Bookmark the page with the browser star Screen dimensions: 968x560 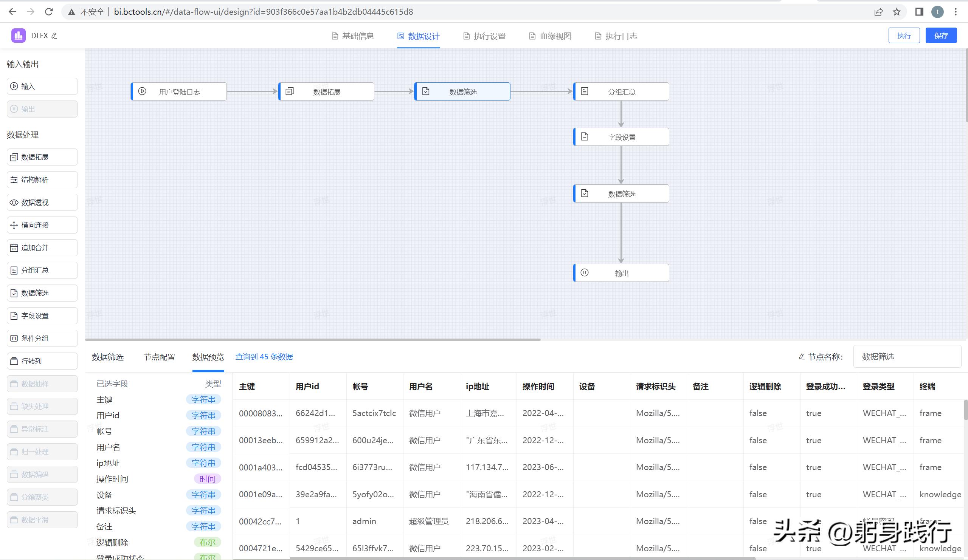point(897,11)
